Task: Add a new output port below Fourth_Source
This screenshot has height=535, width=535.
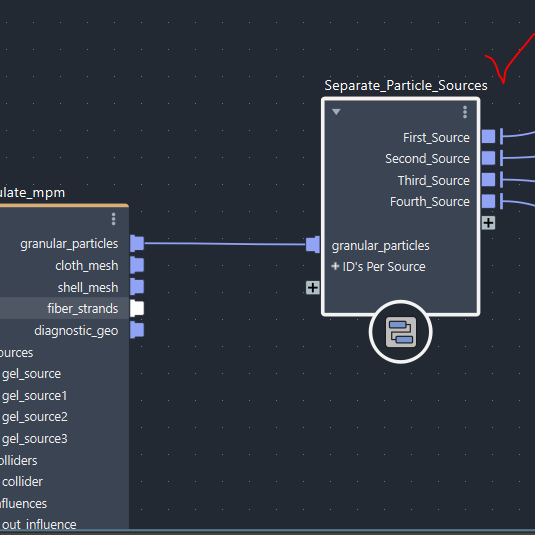Action: [488, 223]
